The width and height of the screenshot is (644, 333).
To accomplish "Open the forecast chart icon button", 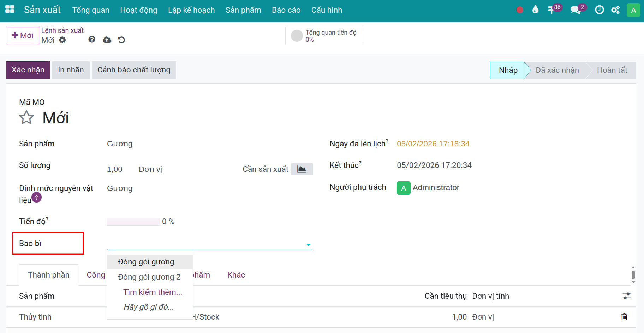I will coord(302,169).
